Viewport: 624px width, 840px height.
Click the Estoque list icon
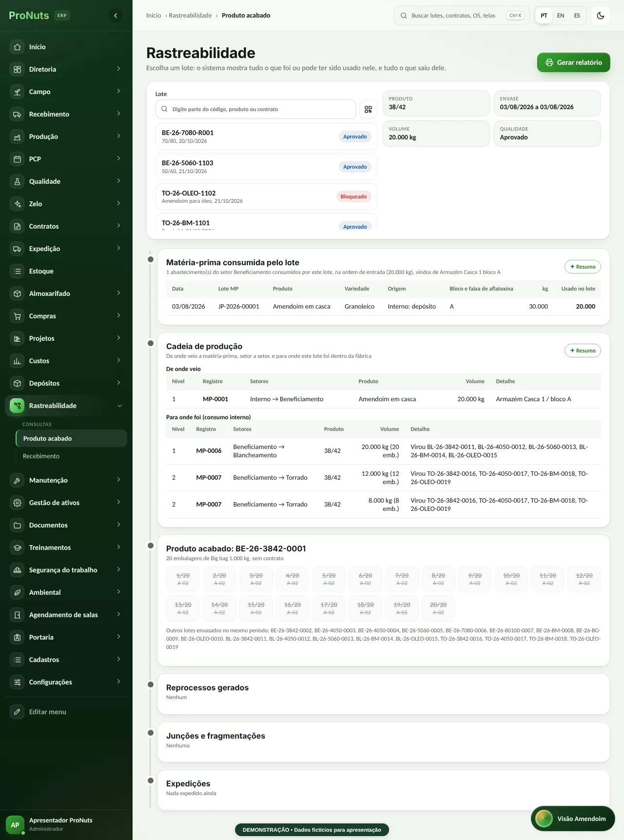17,271
